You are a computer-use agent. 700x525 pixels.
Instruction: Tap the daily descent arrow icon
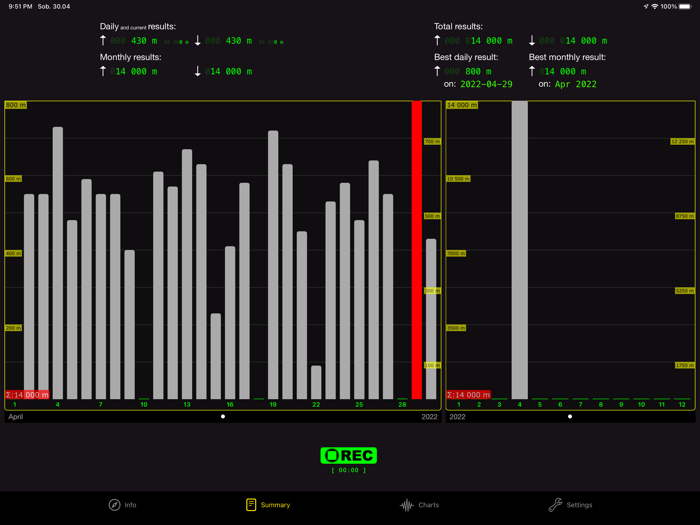click(198, 41)
